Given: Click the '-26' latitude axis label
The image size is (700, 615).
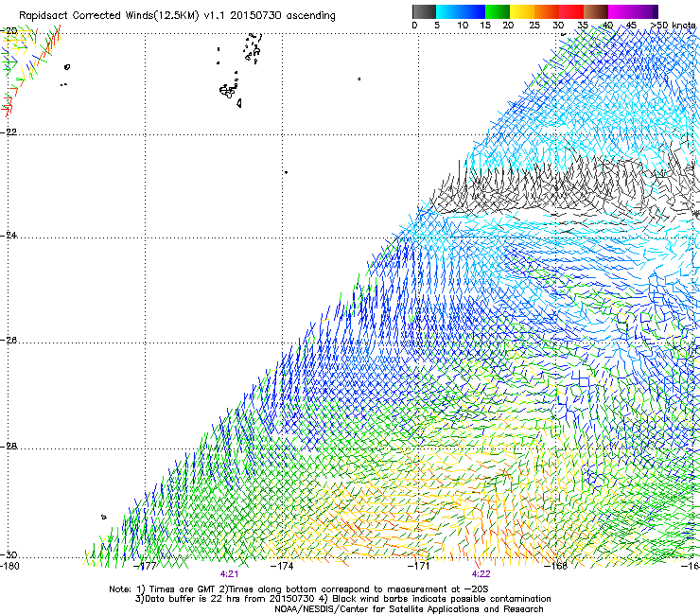Looking at the screenshot, I should 9,341.
